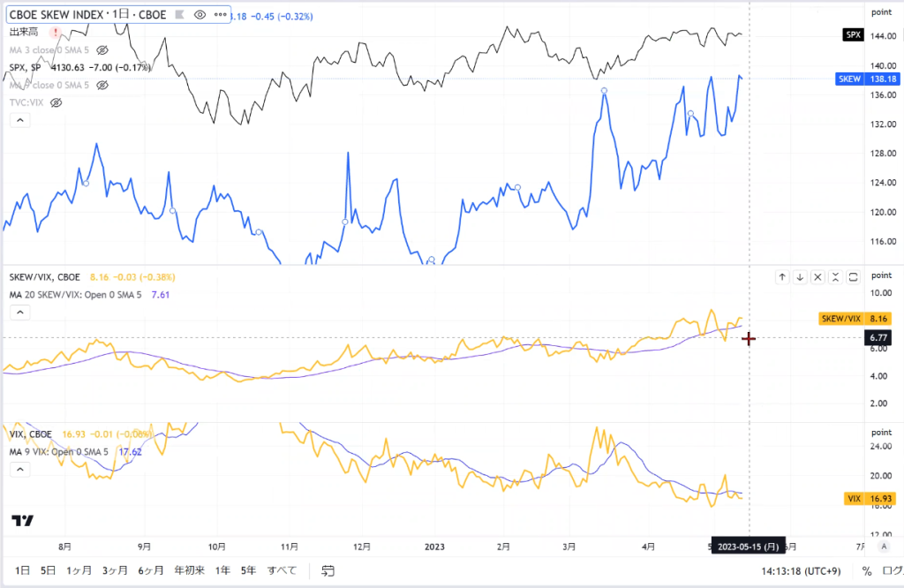The height and width of the screenshot is (588, 904).
Task: Click the 14:13:18 (UTC+9) timezone selector
Action: (801, 571)
